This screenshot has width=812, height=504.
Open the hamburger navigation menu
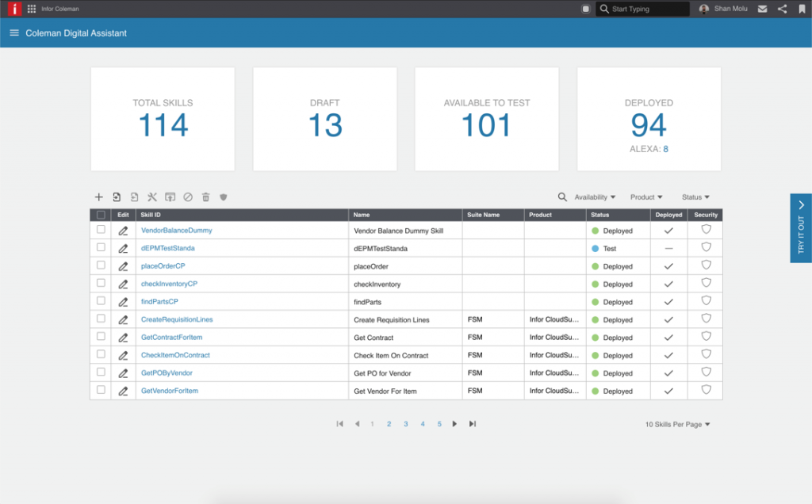14,33
